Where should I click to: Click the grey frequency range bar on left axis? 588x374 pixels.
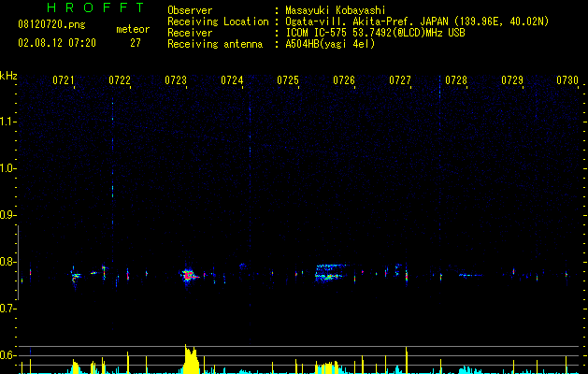(x=19, y=262)
